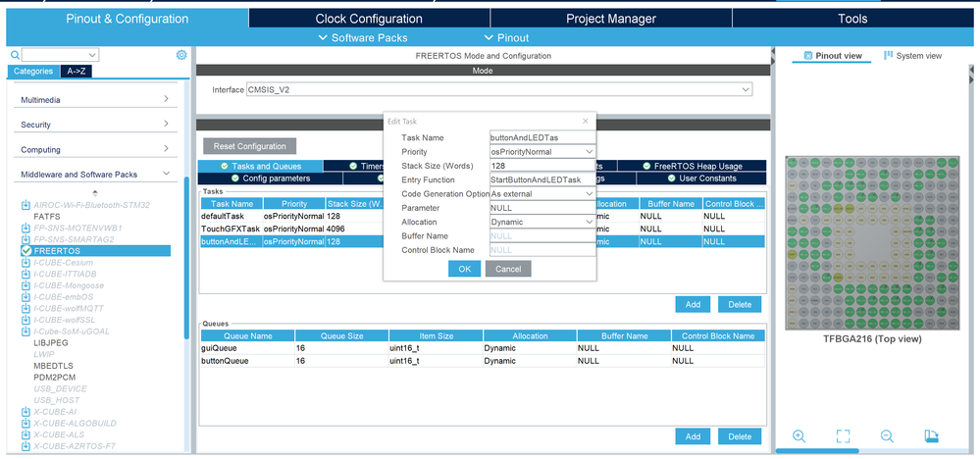The image size is (980, 459).
Task: Click download icon beside AIROC-Wi-Fi-Bluetooth-STM32
Action: tap(26, 205)
